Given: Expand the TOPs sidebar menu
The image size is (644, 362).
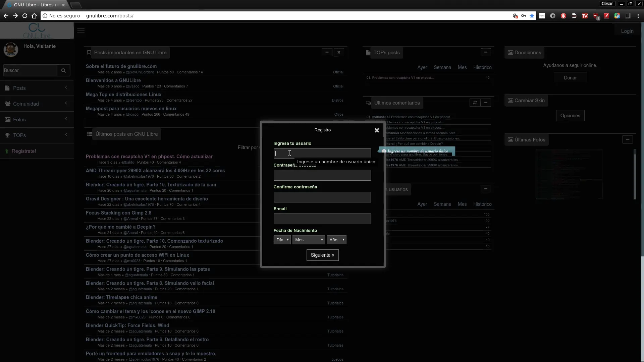Looking at the screenshot, I should [37, 135].
